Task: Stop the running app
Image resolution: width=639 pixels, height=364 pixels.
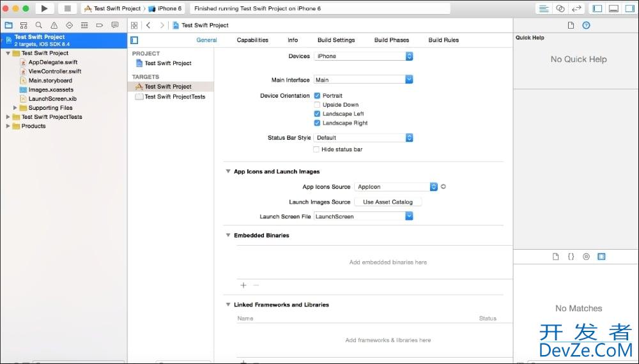Action: (x=68, y=8)
